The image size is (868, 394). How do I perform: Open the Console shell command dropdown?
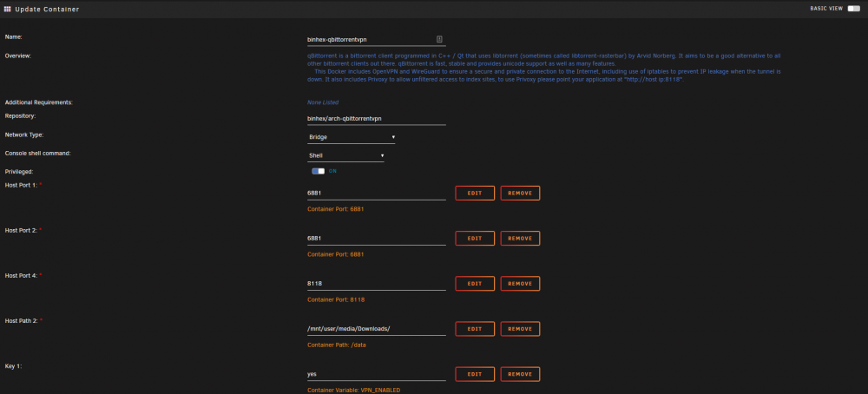pyautogui.click(x=345, y=155)
